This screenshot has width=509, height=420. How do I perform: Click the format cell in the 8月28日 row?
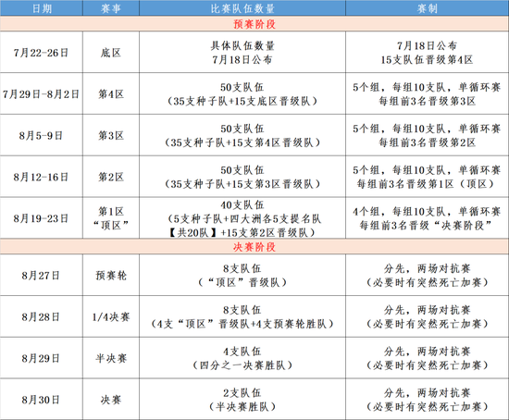[x=428, y=316]
